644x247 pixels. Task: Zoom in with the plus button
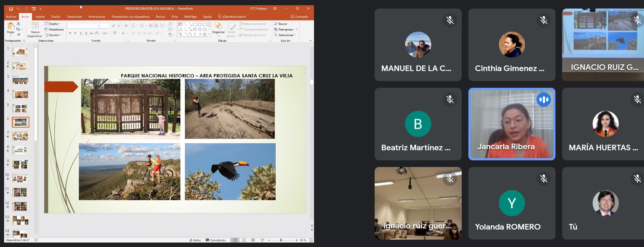pyautogui.click(x=297, y=240)
